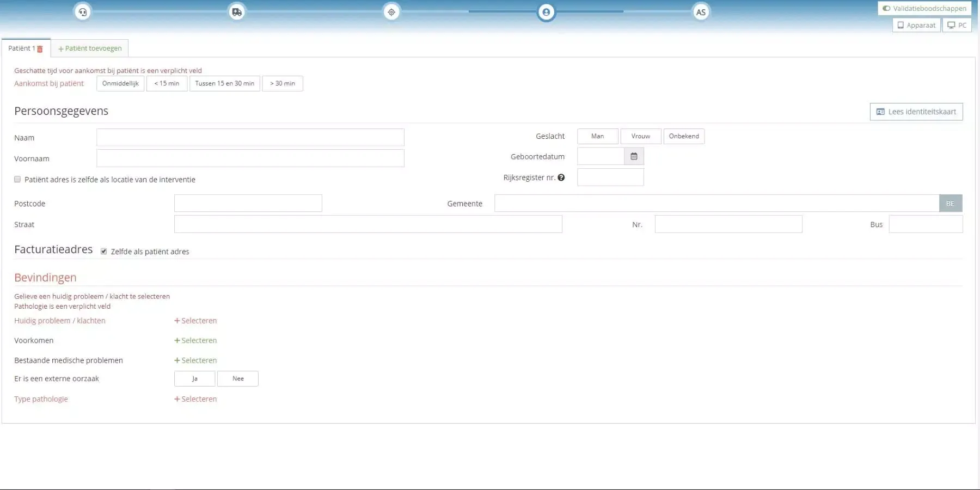Switch to the Patiënt 1 tab
This screenshot has height=490, width=980.
coord(21,48)
